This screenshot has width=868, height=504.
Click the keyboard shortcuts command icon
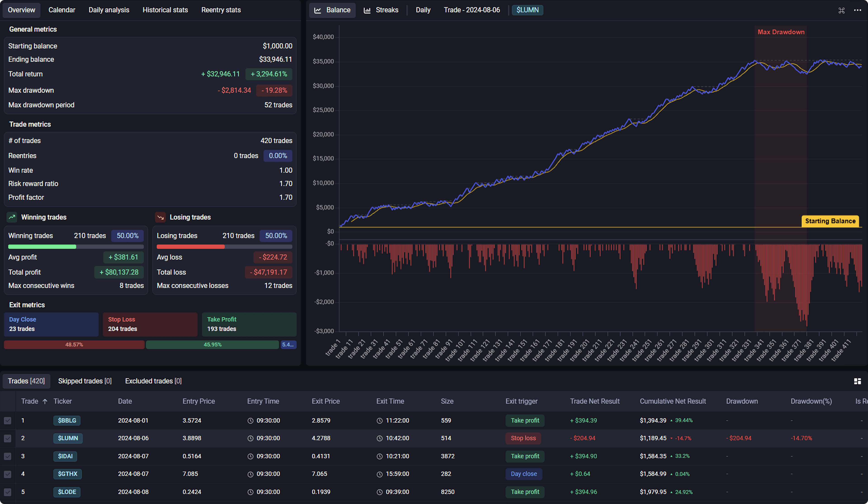pos(842,10)
